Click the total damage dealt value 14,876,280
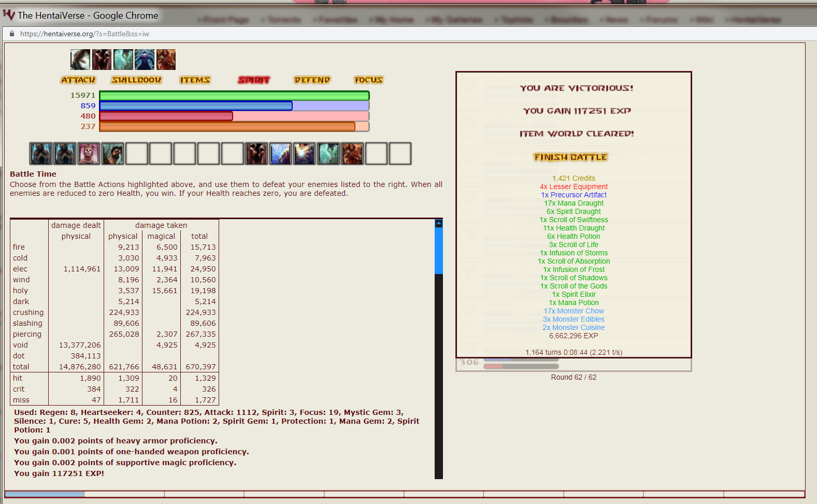This screenshot has height=504, width=817. click(80, 367)
